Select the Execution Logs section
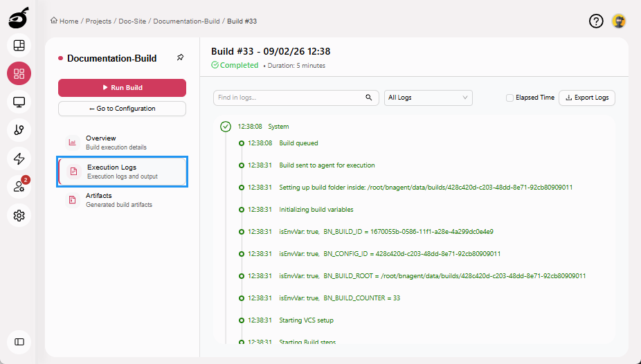Image resolution: width=641 pixels, height=364 pixels. point(123,172)
